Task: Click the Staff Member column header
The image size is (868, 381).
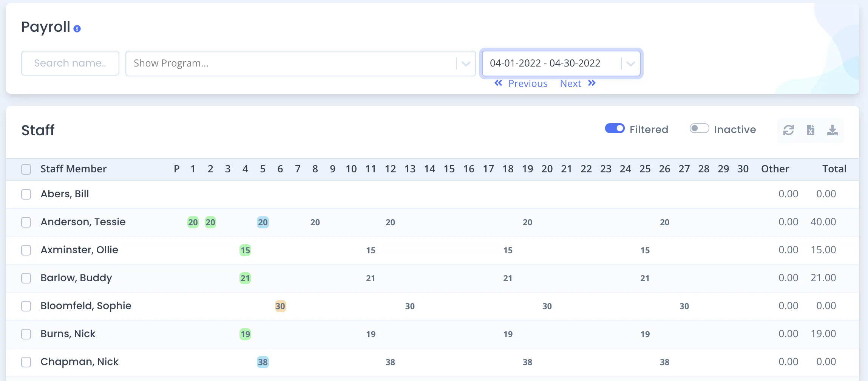Action: coord(74,169)
